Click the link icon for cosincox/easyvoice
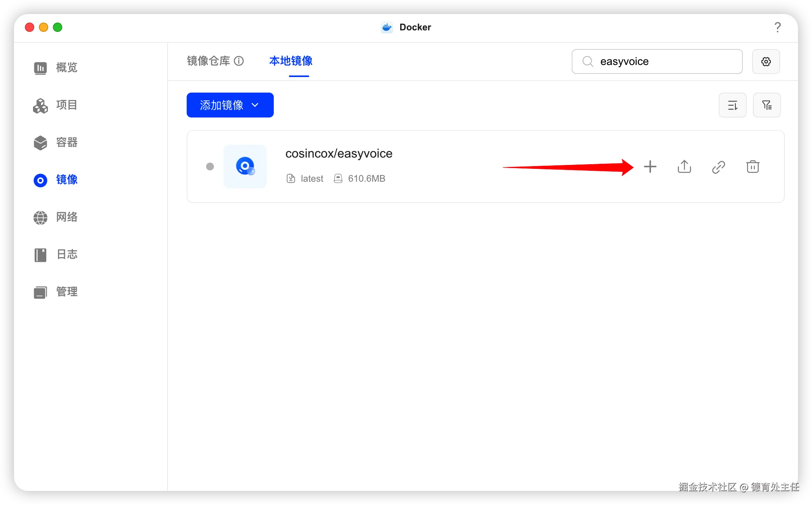The height and width of the screenshot is (505, 812). [719, 167]
